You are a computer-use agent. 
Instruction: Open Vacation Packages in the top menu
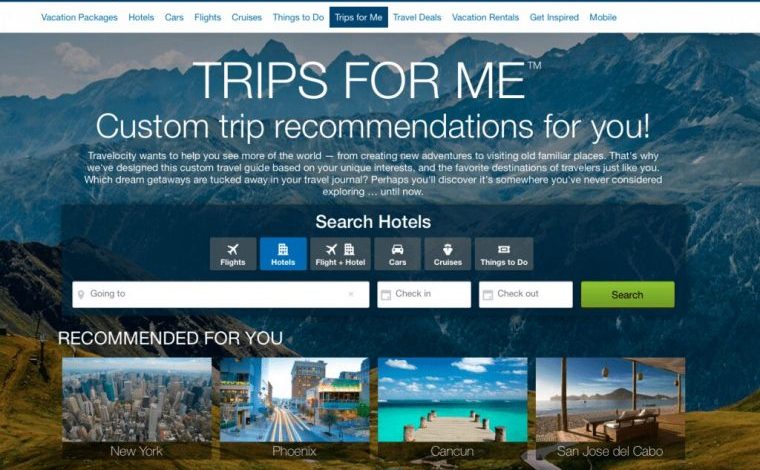click(x=79, y=17)
